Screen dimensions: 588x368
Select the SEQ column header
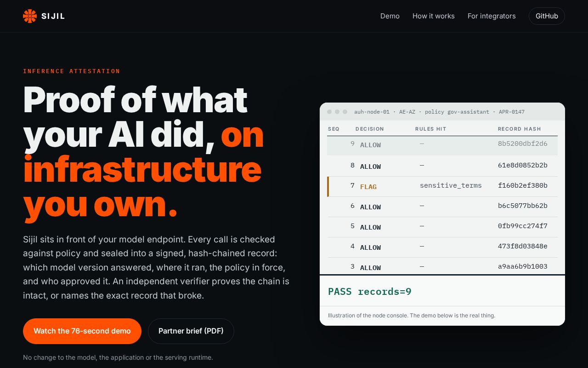pos(334,129)
